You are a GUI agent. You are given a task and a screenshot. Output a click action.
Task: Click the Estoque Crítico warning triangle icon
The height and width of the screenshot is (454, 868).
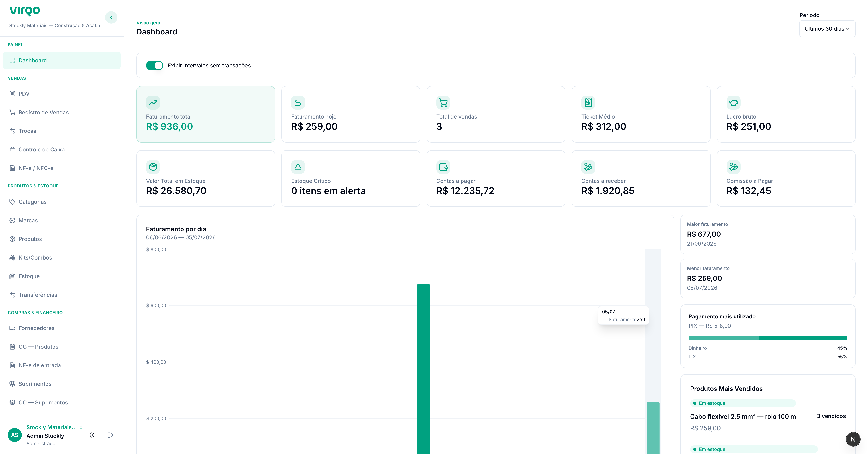point(298,167)
